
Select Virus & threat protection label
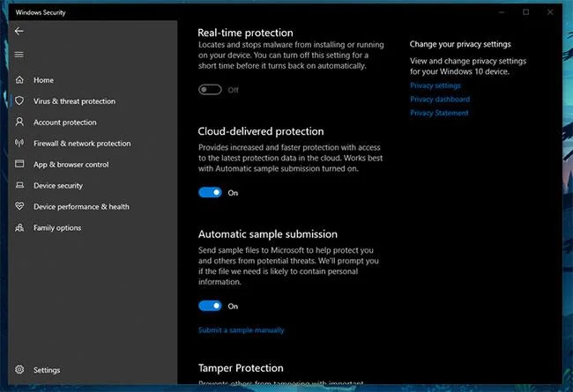pos(74,101)
